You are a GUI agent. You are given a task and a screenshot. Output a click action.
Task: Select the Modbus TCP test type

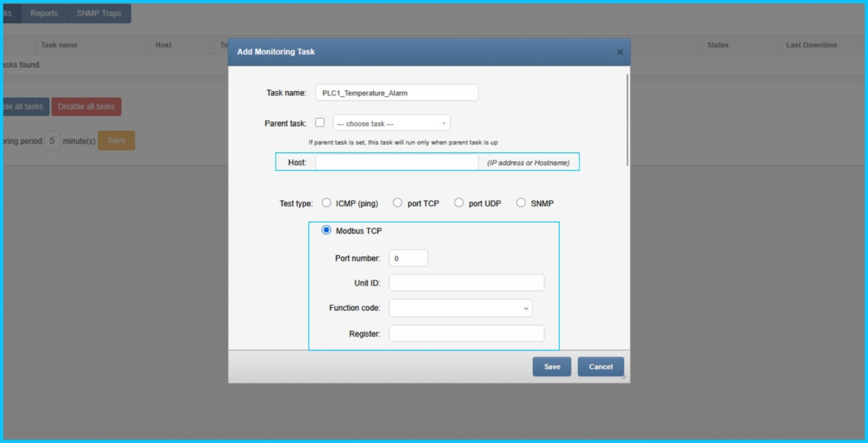(324, 231)
